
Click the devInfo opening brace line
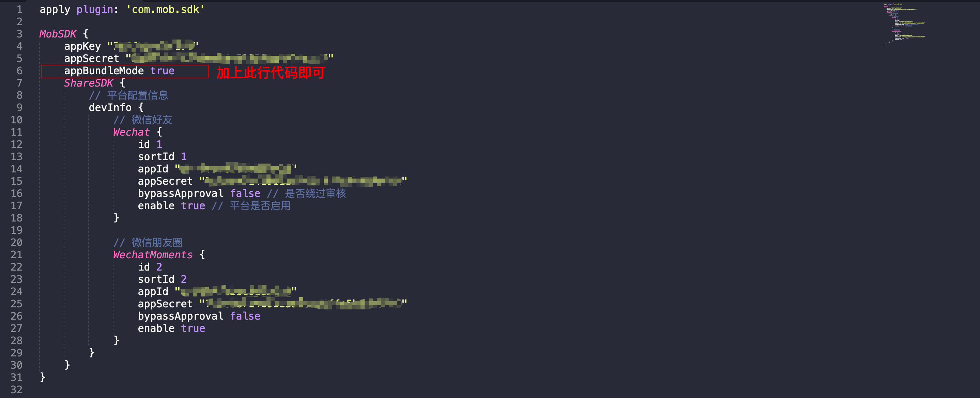(x=116, y=108)
